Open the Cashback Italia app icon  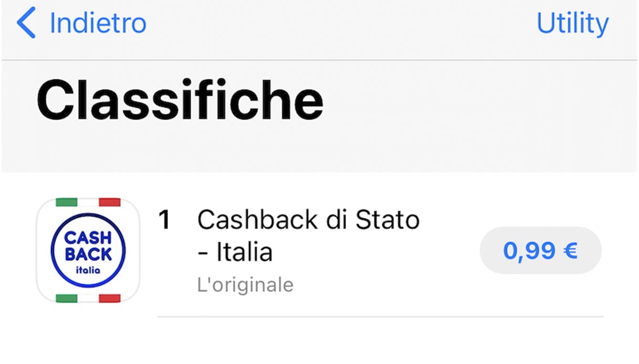[88, 250]
